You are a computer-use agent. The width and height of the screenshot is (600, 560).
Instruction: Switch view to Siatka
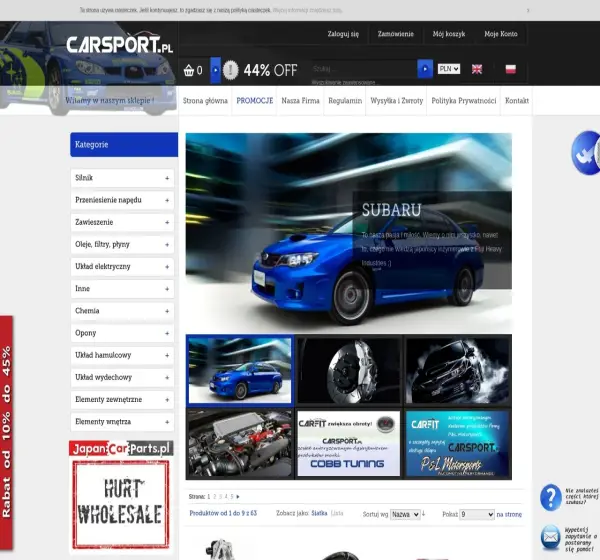(x=319, y=513)
